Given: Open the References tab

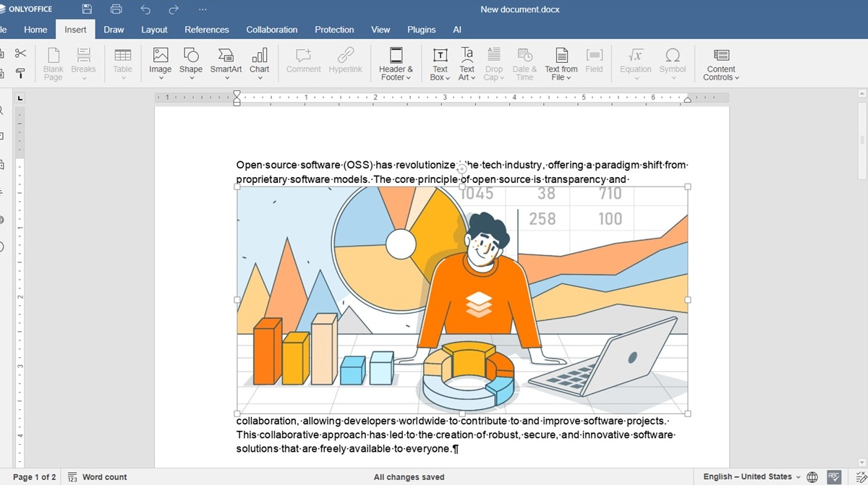Looking at the screenshot, I should tap(207, 30).
